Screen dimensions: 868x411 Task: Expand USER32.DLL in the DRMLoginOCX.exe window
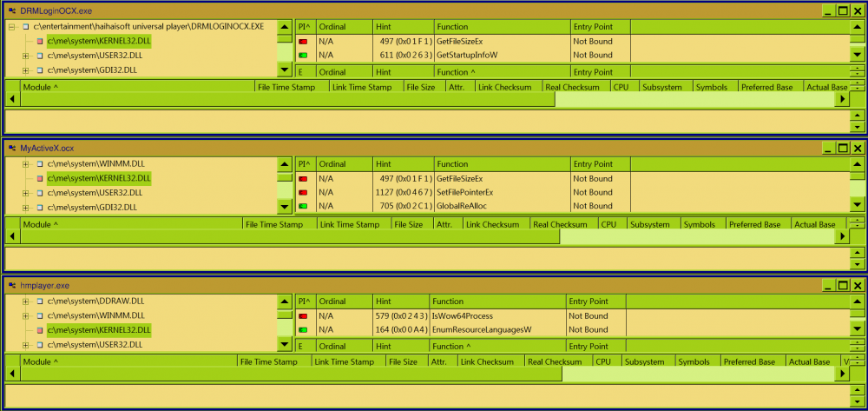25,56
